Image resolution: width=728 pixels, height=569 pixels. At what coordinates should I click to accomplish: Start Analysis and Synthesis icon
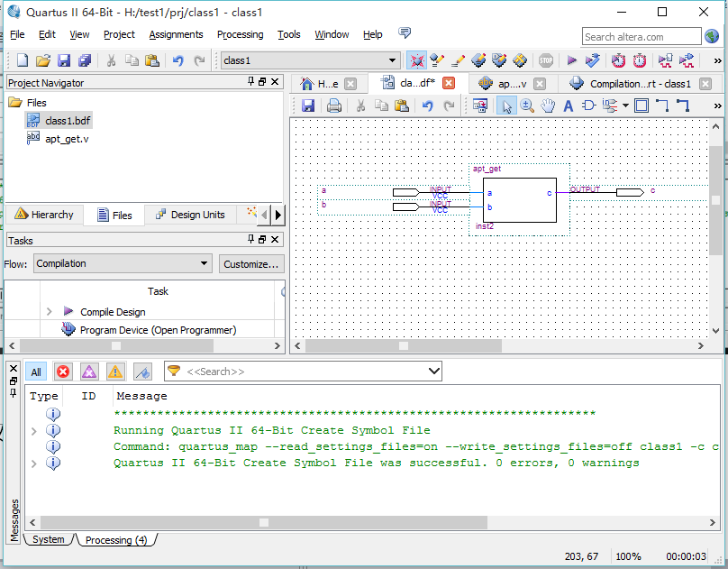[x=593, y=60]
